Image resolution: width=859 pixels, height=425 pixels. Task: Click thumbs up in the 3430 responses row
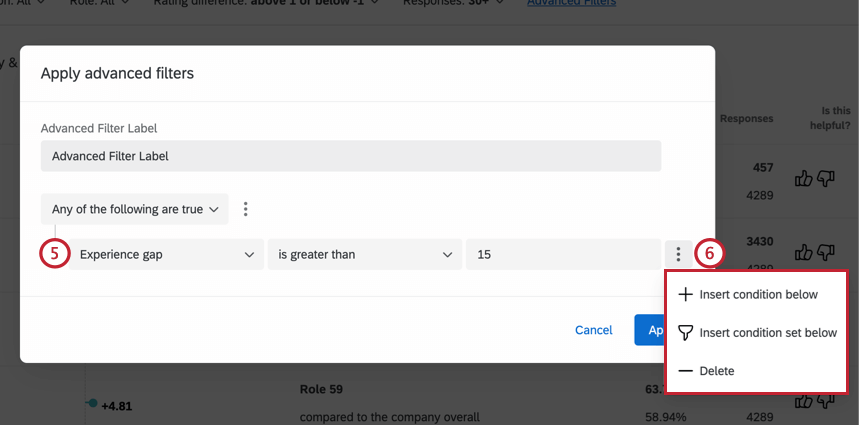804,251
